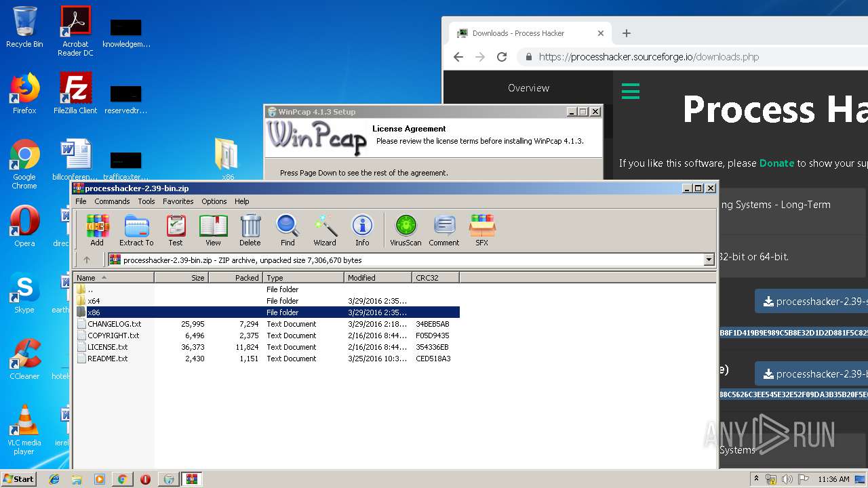The height and width of the screenshot is (488, 868).
Task: Click the Extract To toolbar icon
Action: [136, 230]
